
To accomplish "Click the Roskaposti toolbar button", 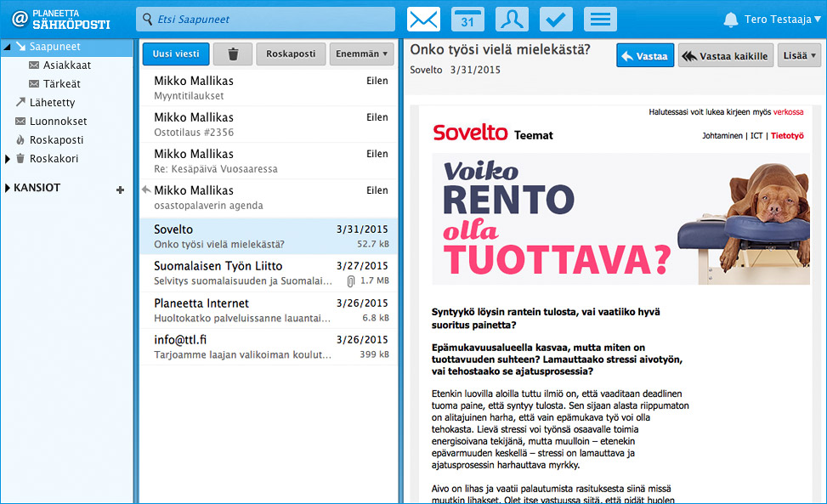I will click(x=291, y=54).
